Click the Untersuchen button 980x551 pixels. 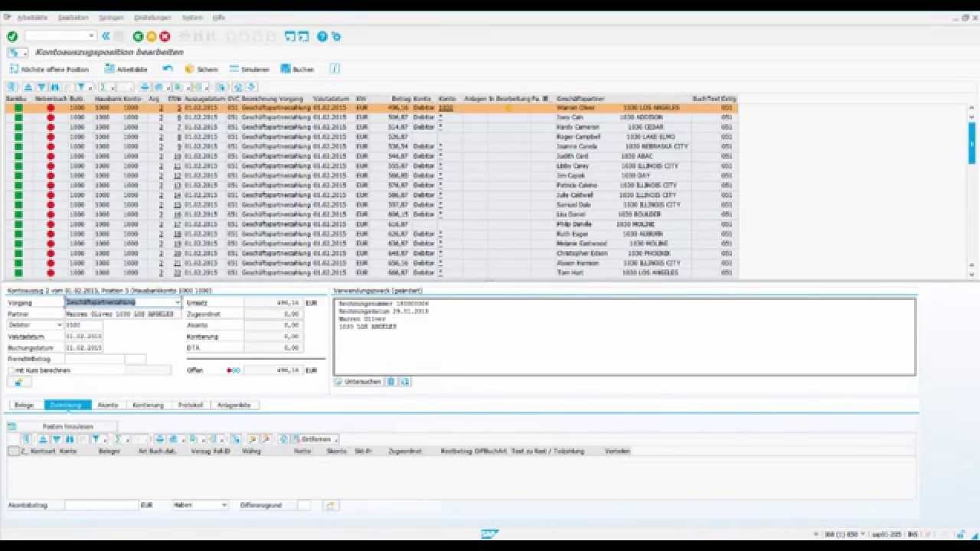pyautogui.click(x=358, y=381)
